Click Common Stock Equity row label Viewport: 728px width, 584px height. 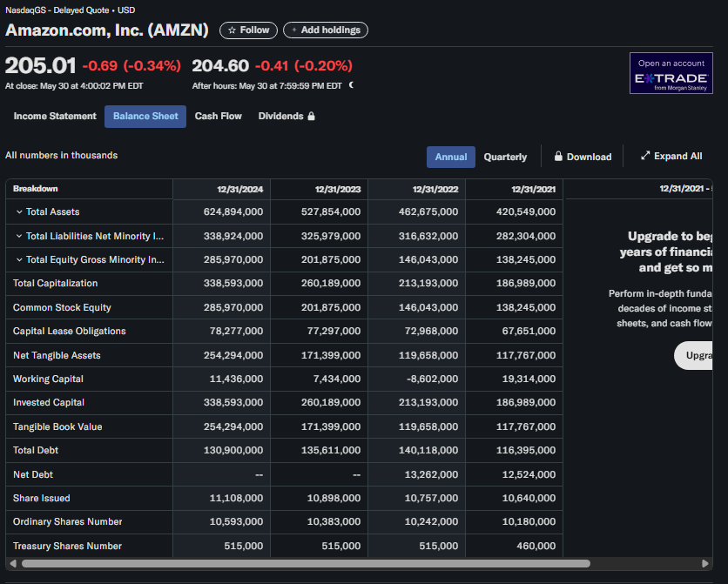[x=62, y=307]
